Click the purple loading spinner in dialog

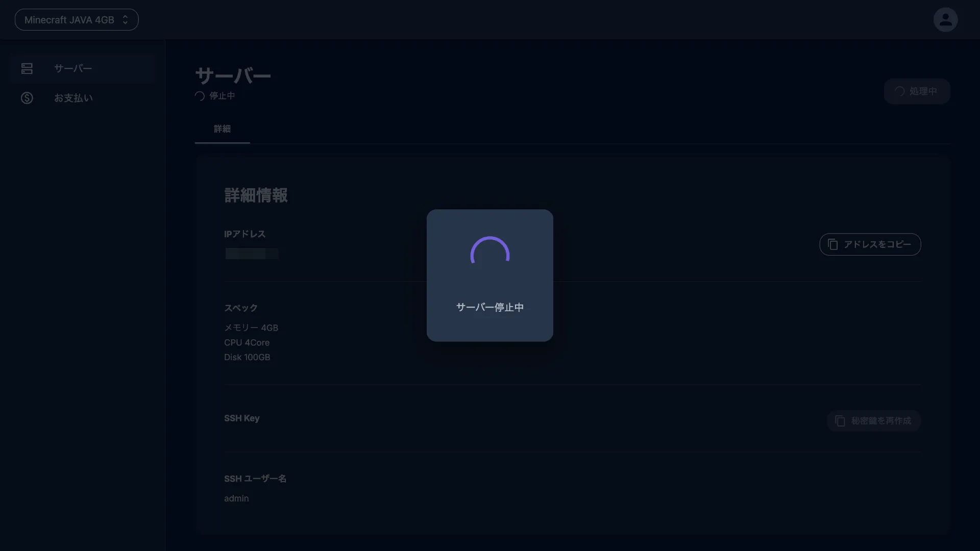pyautogui.click(x=490, y=251)
